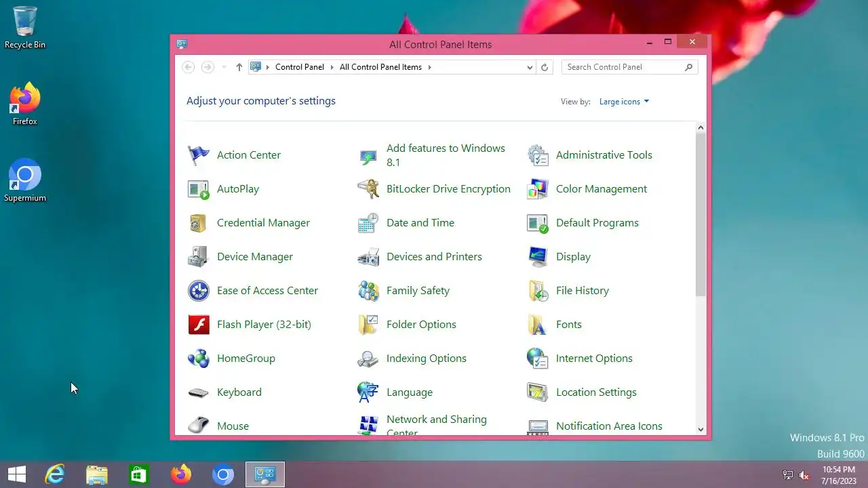
Task: Click the Forward navigation arrow
Action: 208,67
